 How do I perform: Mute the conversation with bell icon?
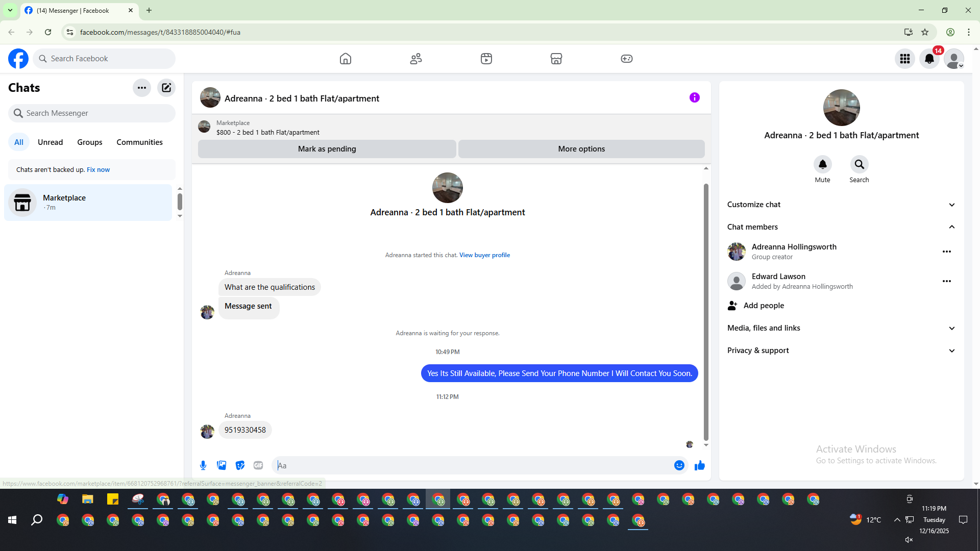coord(823,164)
